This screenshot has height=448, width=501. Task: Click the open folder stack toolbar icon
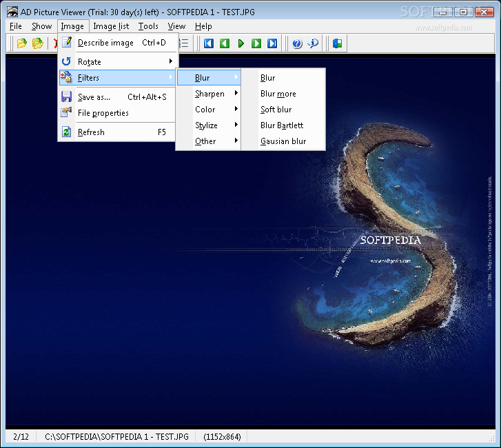click(x=37, y=43)
